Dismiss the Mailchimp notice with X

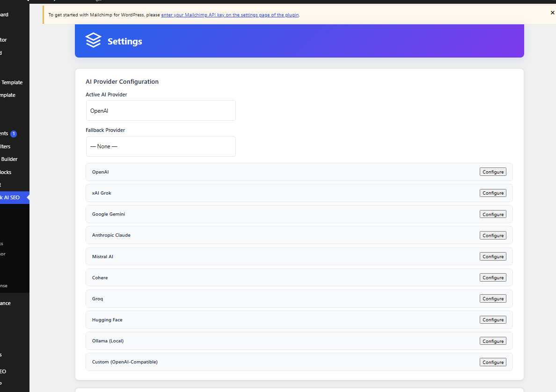(x=552, y=13)
